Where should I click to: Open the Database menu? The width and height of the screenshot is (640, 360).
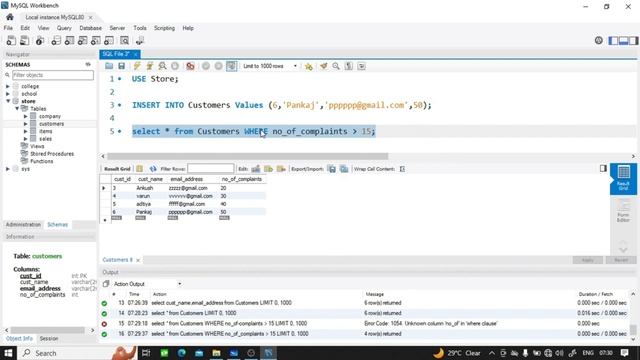pos(91,28)
